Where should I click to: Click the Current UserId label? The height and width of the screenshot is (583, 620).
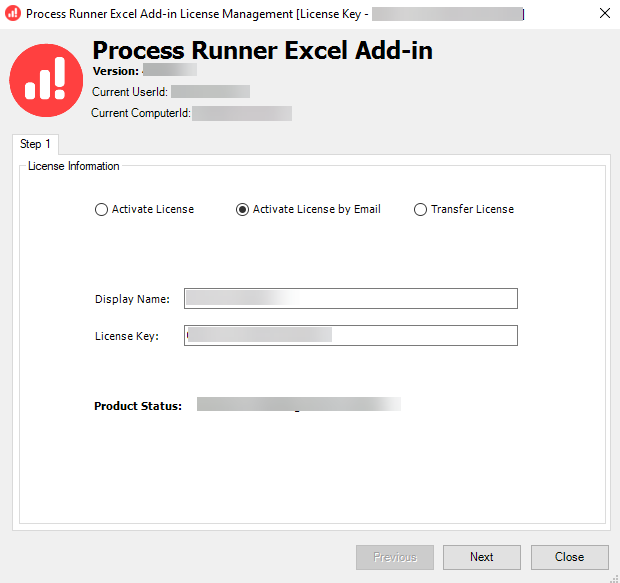(129, 92)
